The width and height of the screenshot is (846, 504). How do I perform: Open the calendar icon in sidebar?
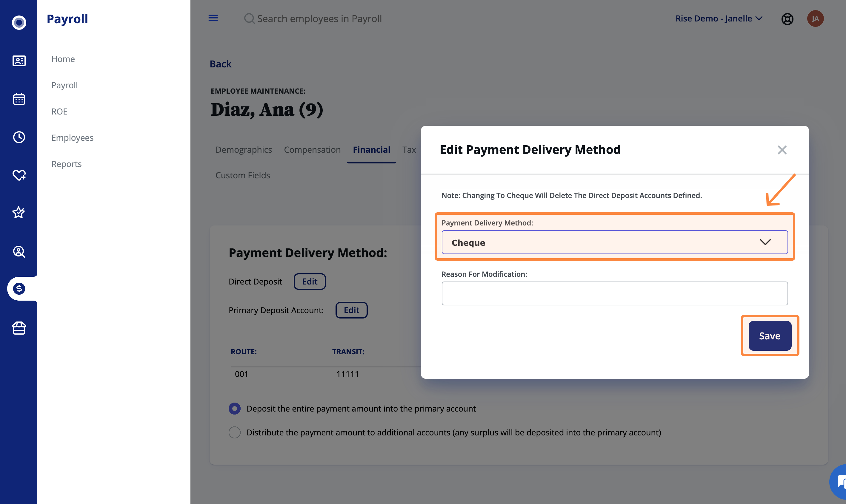19,99
